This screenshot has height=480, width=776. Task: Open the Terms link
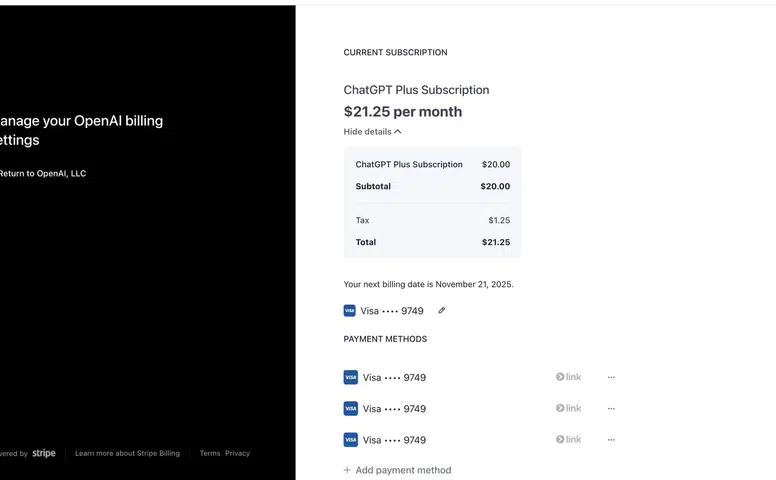[x=210, y=453]
